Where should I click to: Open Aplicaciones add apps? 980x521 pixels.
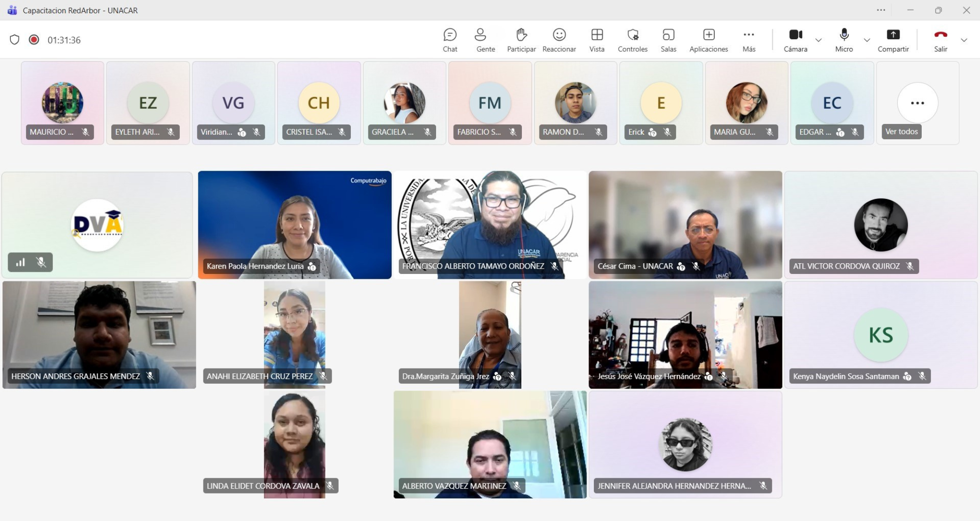[x=709, y=40]
